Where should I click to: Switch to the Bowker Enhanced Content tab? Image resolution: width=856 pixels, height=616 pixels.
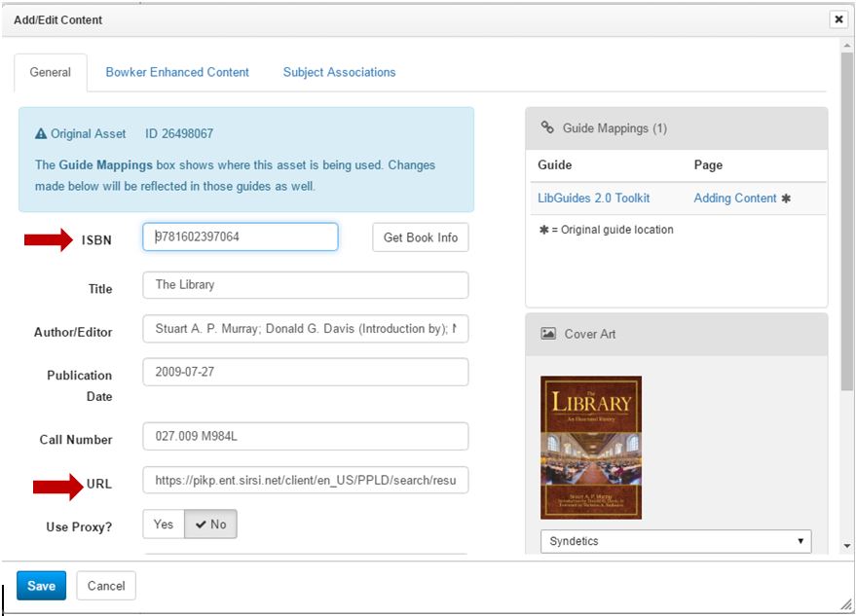(176, 72)
